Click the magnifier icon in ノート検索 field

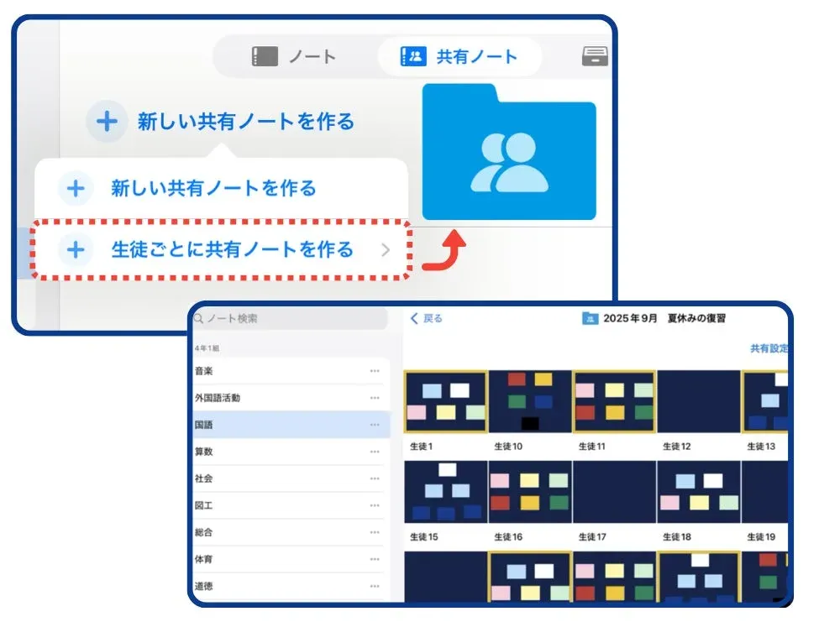(197, 319)
